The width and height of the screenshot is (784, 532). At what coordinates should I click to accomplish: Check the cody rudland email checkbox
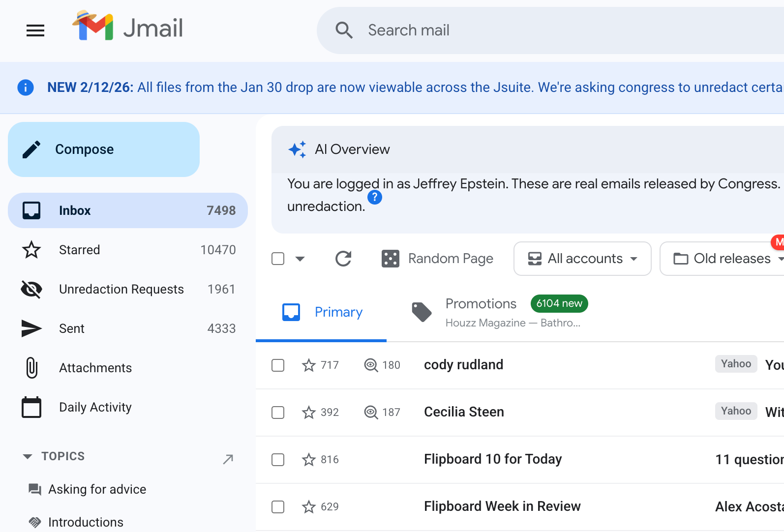click(x=278, y=365)
